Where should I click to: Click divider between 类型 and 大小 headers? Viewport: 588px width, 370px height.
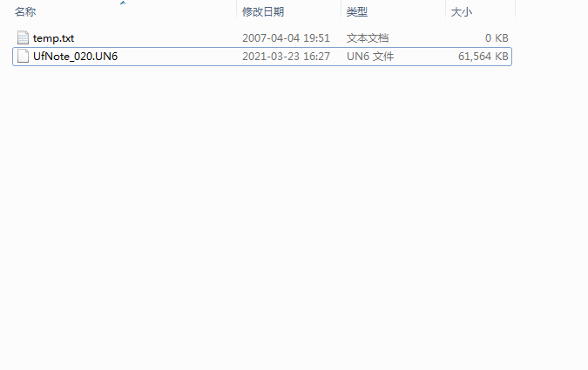[x=445, y=11]
